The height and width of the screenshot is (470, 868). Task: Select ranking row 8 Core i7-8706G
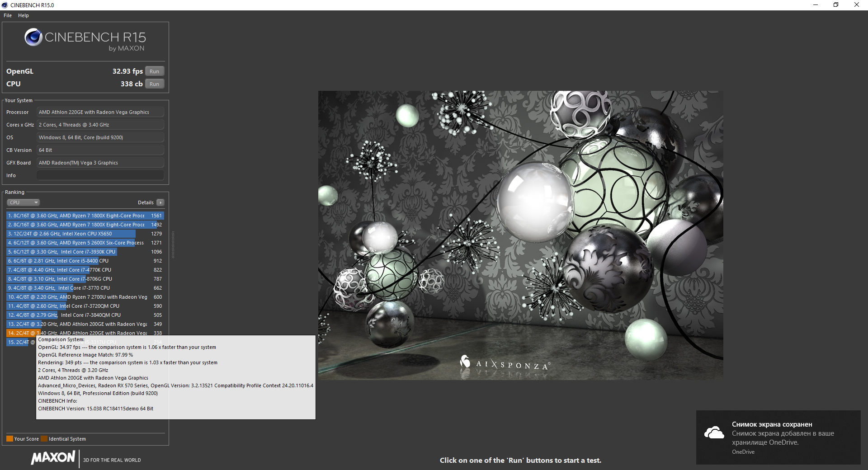tap(85, 279)
